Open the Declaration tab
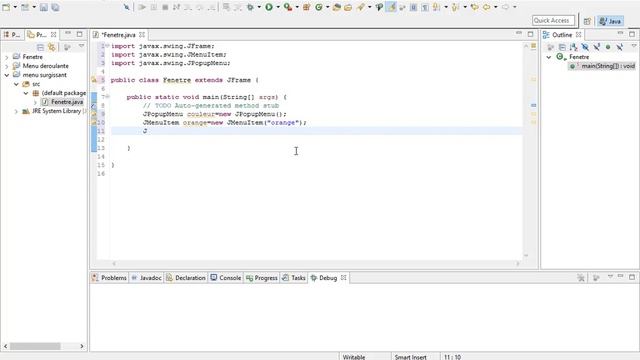 186,278
